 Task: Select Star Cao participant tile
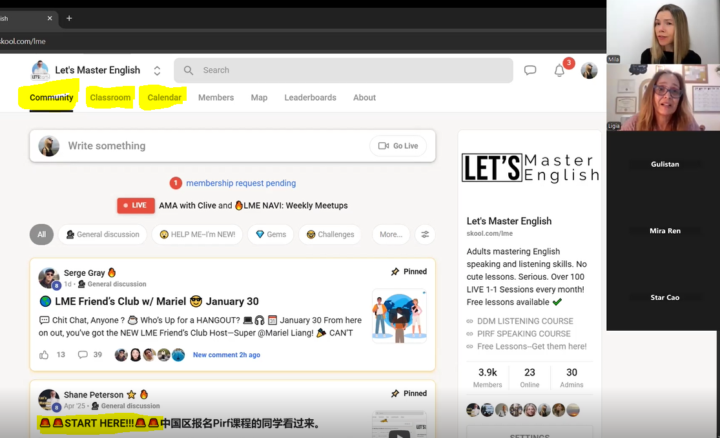(664, 297)
